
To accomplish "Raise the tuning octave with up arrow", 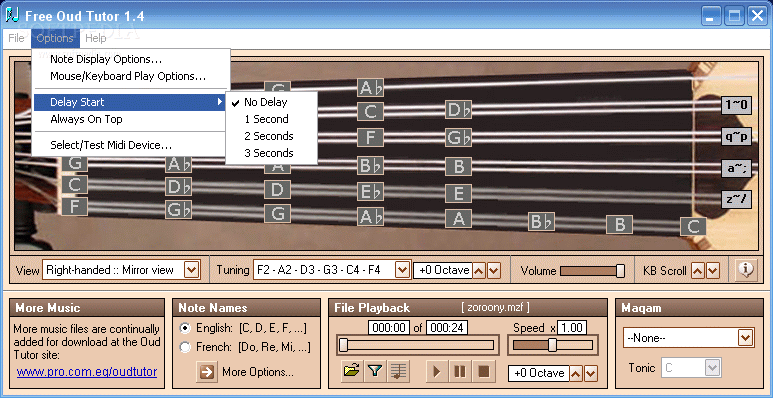I will tap(479, 270).
